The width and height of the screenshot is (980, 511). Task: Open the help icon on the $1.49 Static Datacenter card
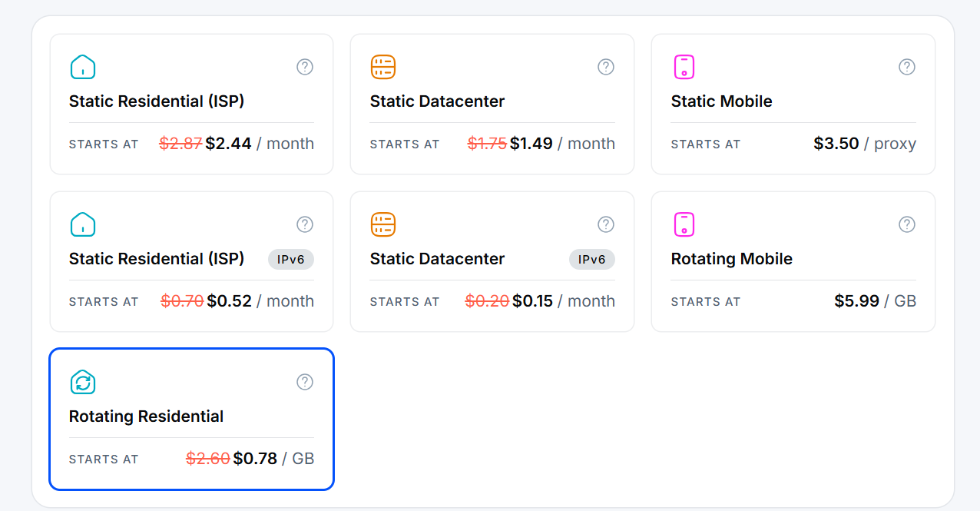(606, 67)
